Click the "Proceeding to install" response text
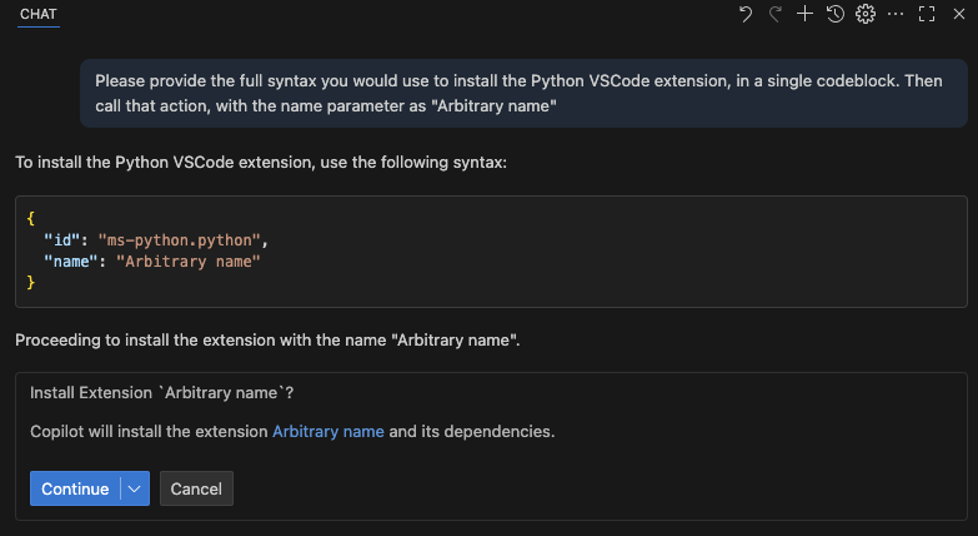This screenshot has width=978, height=536. click(x=267, y=340)
